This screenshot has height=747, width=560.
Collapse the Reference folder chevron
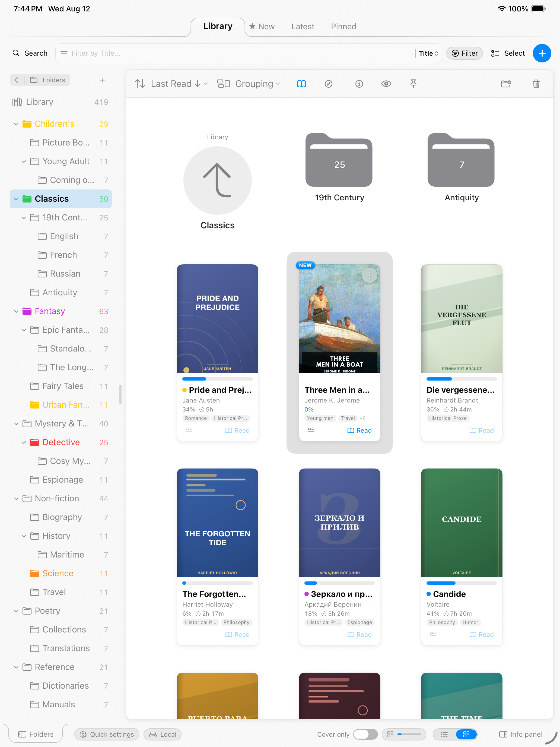point(16,667)
